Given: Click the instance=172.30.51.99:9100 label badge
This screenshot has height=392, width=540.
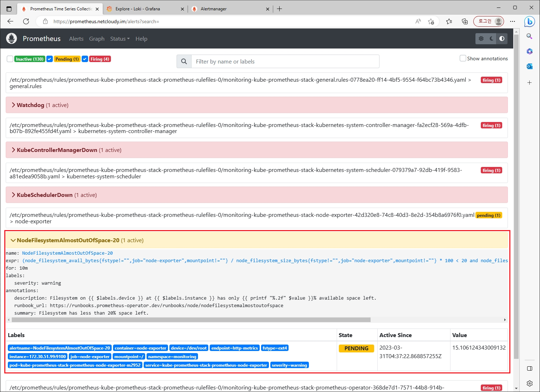Looking at the screenshot, I should click(x=37, y=356).
